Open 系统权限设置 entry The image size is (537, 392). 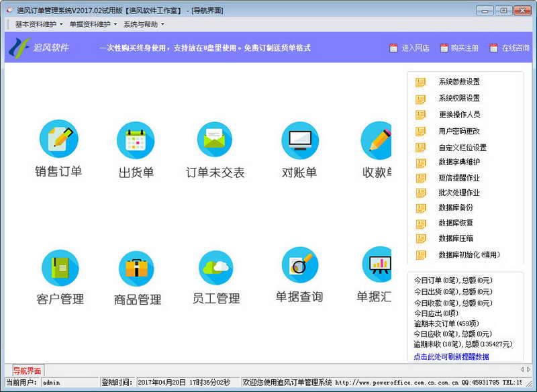(459, 98)
